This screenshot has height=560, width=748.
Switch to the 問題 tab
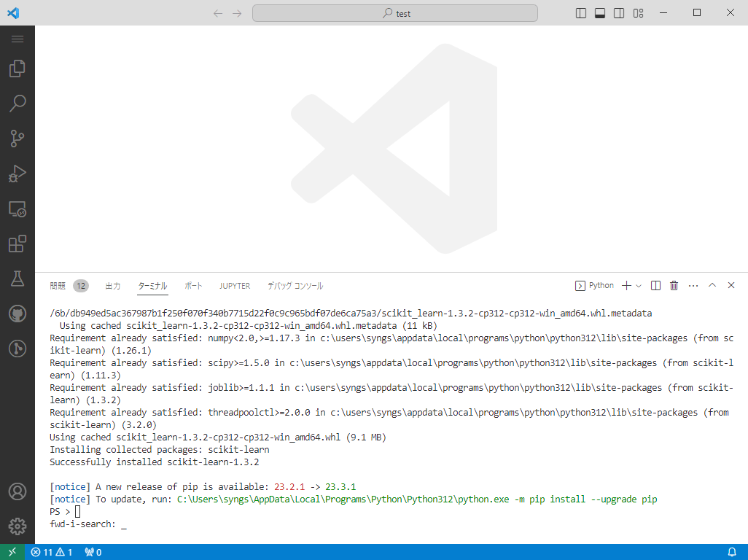point(58,286)
